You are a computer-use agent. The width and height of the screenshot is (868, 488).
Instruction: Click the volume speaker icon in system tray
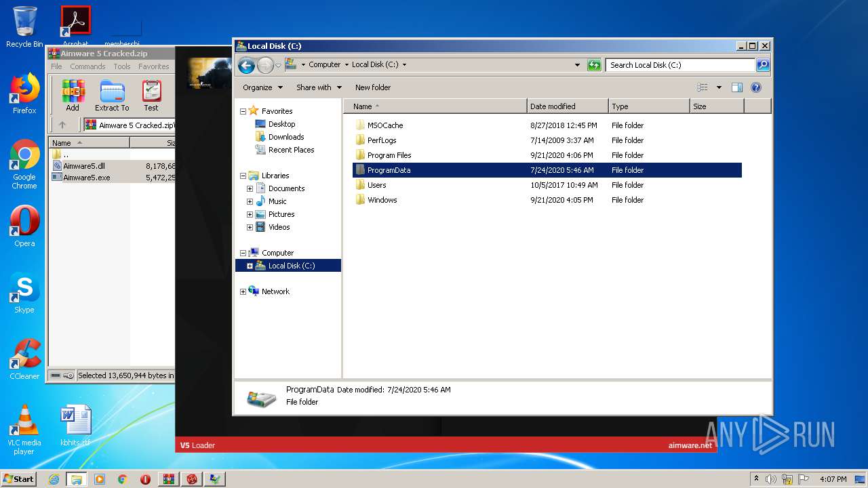tap(771, 479)
